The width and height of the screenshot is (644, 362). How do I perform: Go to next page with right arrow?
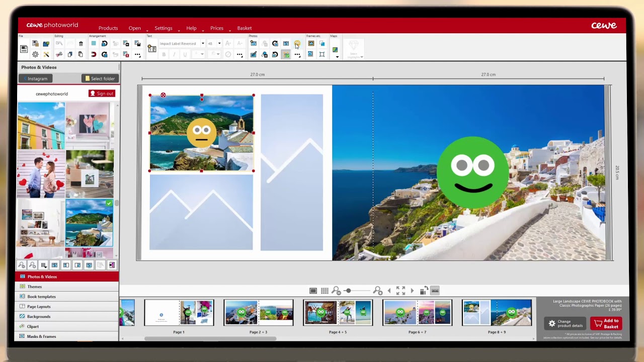pyautogui.click(x=412, y=291)
